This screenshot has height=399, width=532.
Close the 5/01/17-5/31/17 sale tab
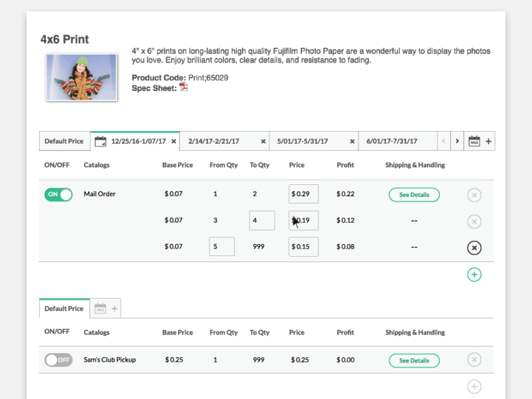click(352, 142)
